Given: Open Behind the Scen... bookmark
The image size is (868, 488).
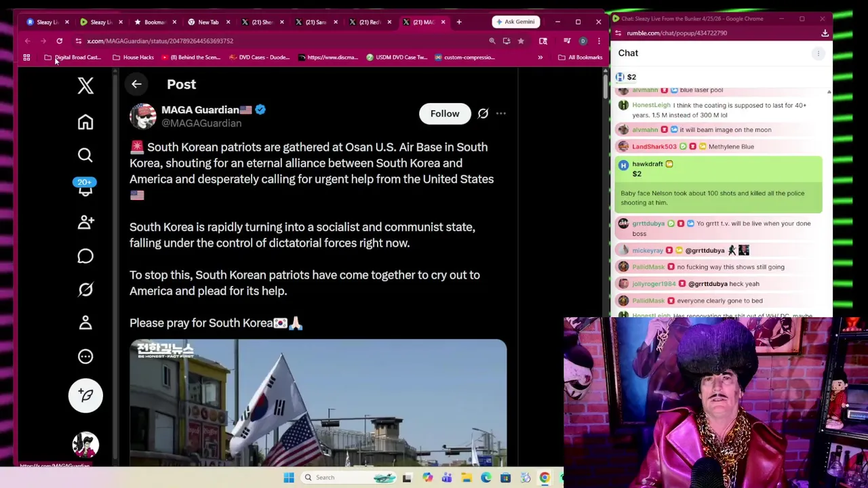Looking at the screenshot, I should point(191,58).
